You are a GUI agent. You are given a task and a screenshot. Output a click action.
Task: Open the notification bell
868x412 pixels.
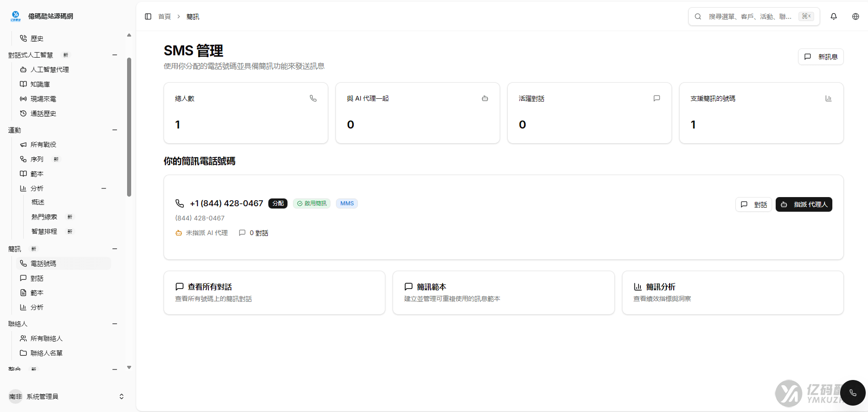[x=833, y=16]
